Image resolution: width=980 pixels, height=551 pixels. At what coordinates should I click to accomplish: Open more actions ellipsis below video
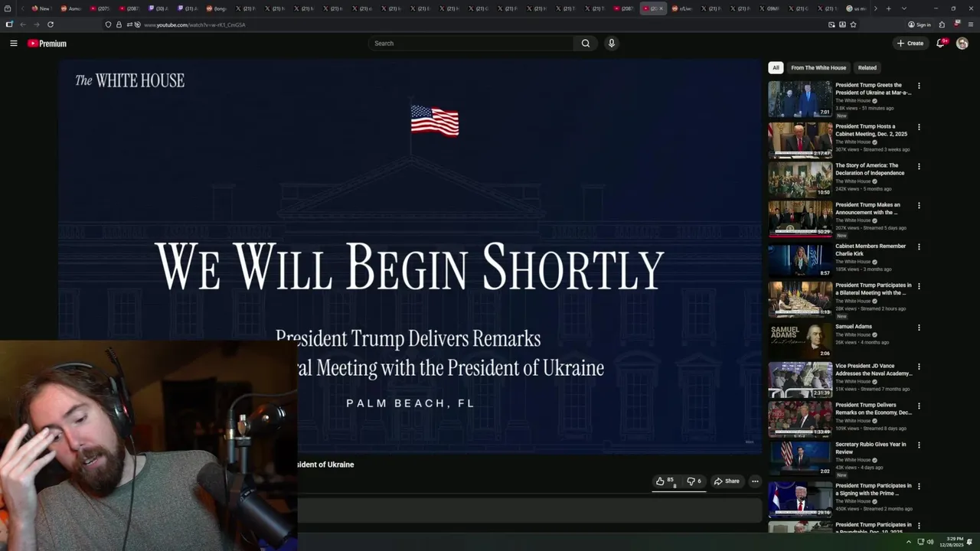click(755, 481)
